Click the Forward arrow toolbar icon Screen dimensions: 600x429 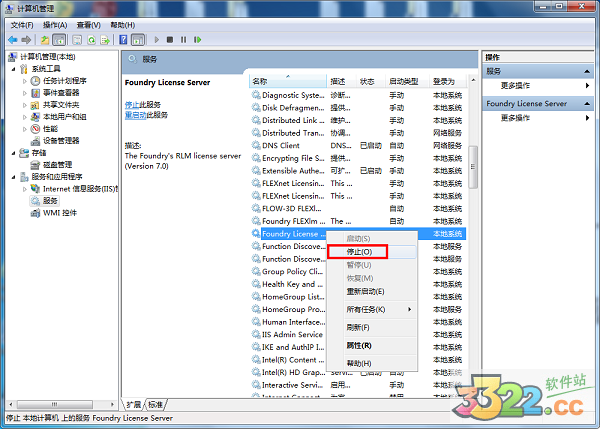26,40
